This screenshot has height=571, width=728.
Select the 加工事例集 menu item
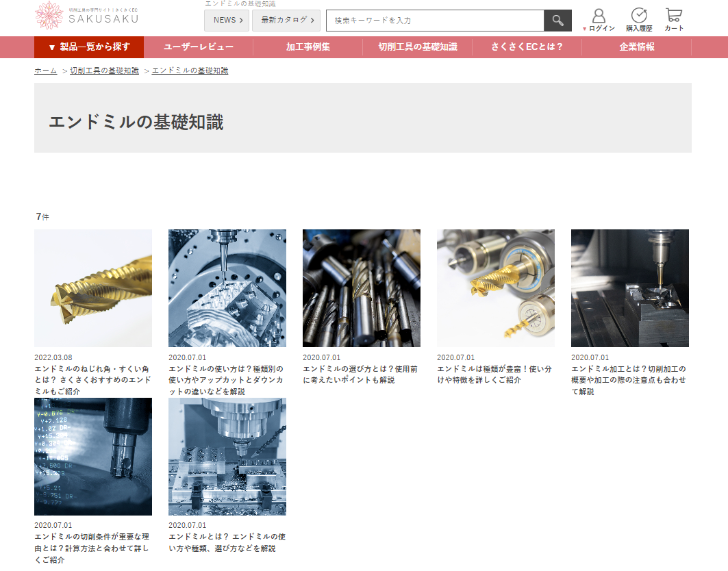coord(308,47)
